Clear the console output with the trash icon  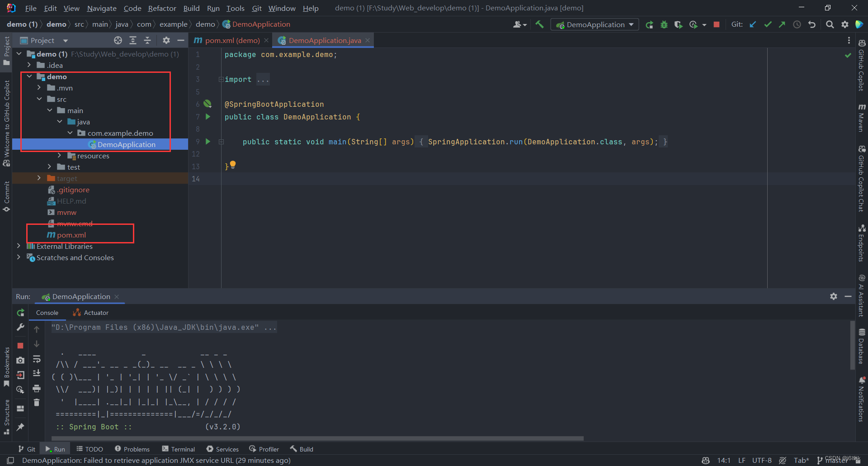(37, 402)
